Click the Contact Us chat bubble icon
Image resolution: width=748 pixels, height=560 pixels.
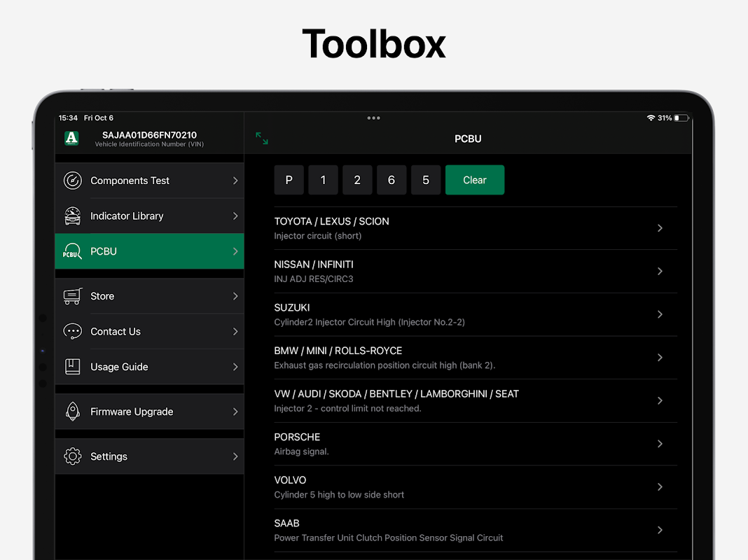pyautogui.click(x=72, y=332)
